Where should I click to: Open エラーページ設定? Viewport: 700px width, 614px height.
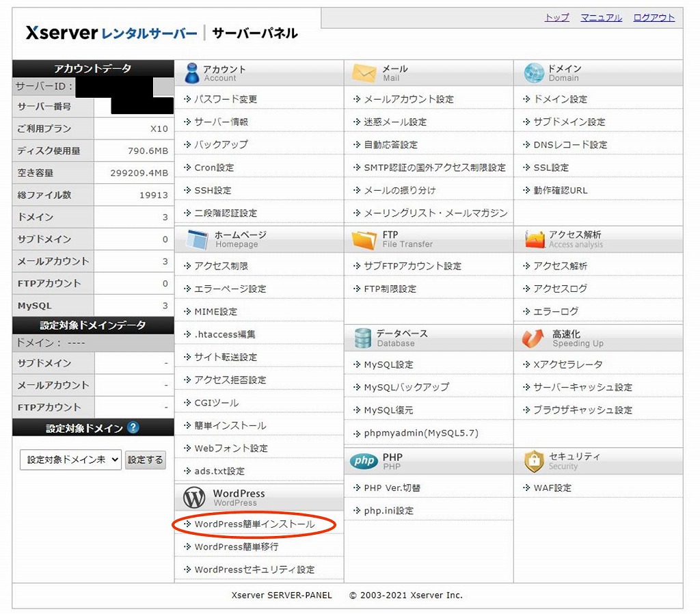[x=230, y=289]
